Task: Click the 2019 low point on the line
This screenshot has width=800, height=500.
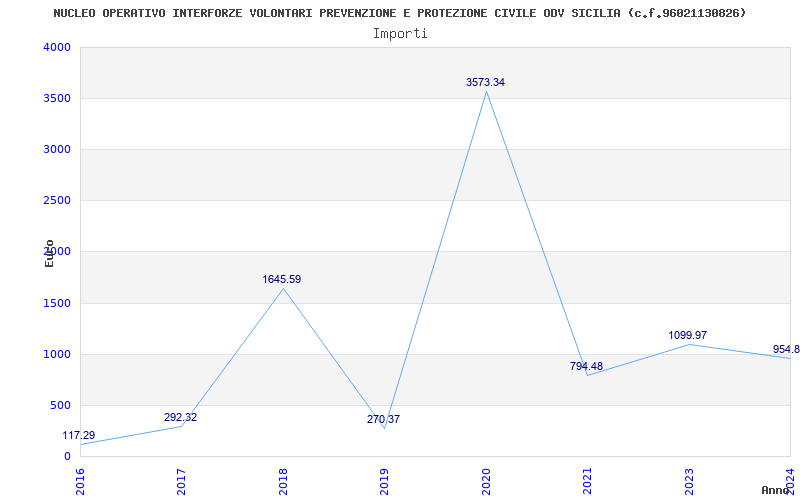Action: click(385, 428)
